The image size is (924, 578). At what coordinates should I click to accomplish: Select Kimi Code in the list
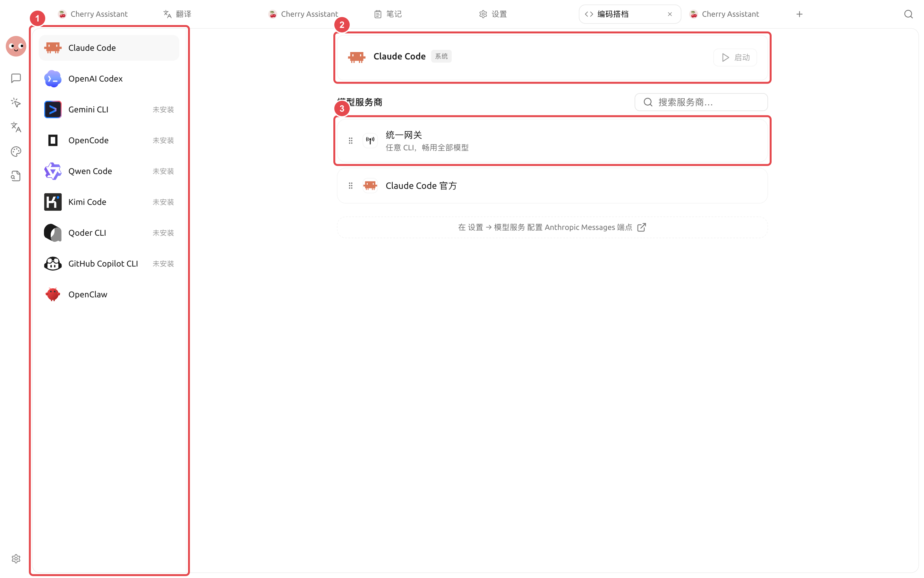109,202
